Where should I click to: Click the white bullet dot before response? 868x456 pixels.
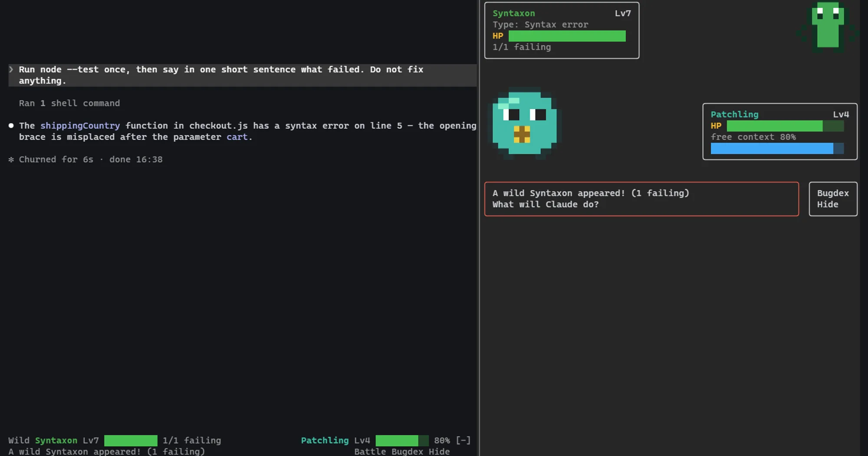pyautogui.click(x=11, y=126)
